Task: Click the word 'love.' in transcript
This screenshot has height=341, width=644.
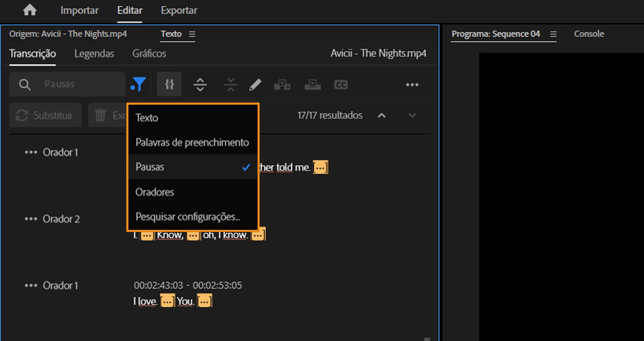Action: coord(147,301)
